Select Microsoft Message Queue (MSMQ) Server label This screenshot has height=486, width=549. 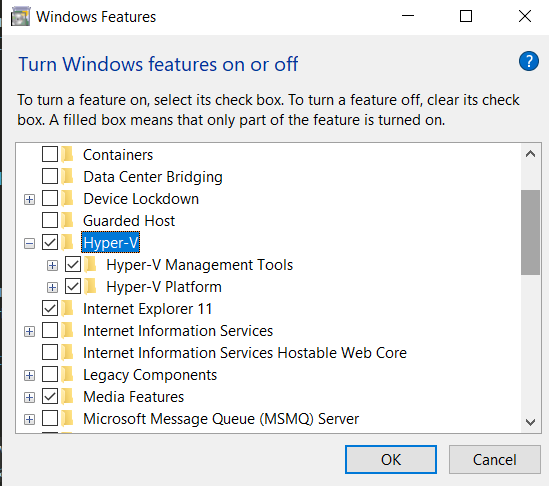pos(221,419)
